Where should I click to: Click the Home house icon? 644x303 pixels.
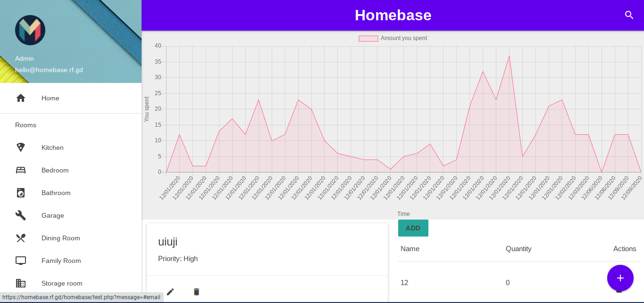21,98
